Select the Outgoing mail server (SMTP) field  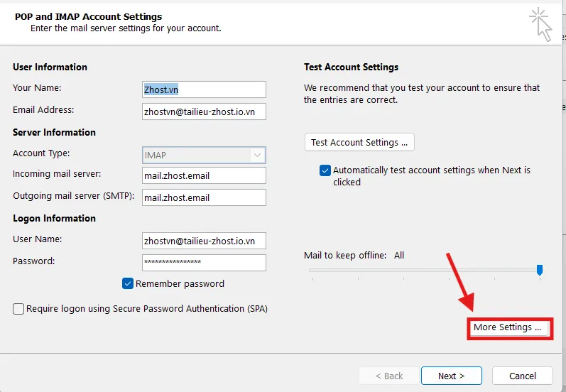tap(204, 197)
